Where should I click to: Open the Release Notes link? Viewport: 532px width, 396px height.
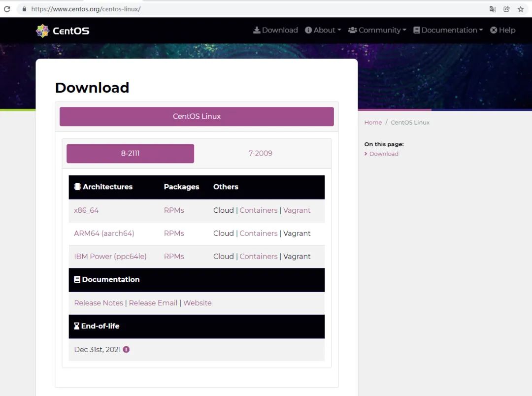(x=99, y=302)
